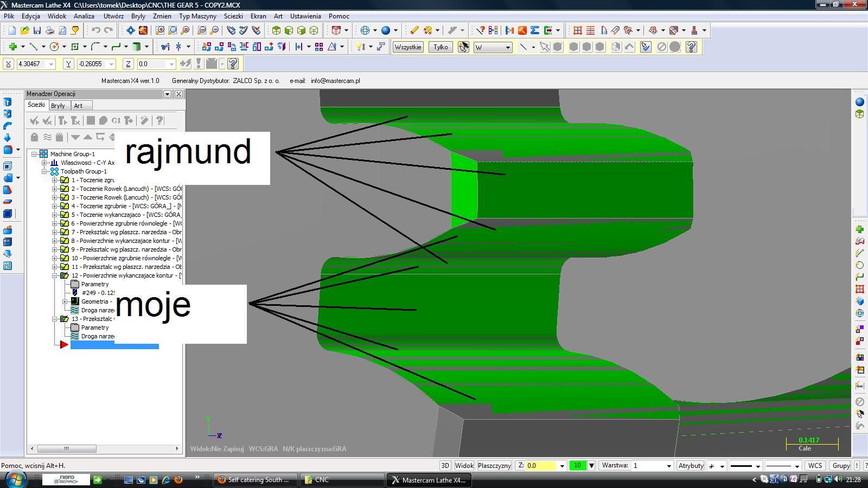This screenshot has width=868, height=488.
Task: Click the Analyze question-arrow icon
Action: click(x=480, y=30)
